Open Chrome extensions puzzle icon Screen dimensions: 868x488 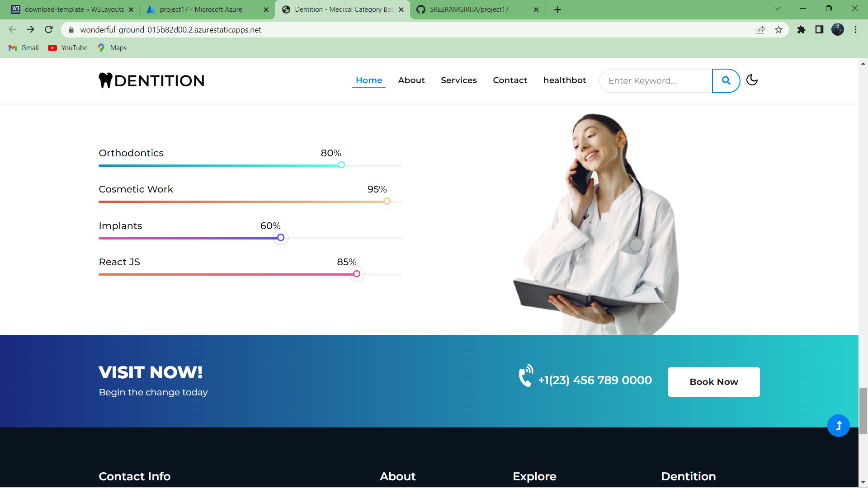[x=801, y=30]
